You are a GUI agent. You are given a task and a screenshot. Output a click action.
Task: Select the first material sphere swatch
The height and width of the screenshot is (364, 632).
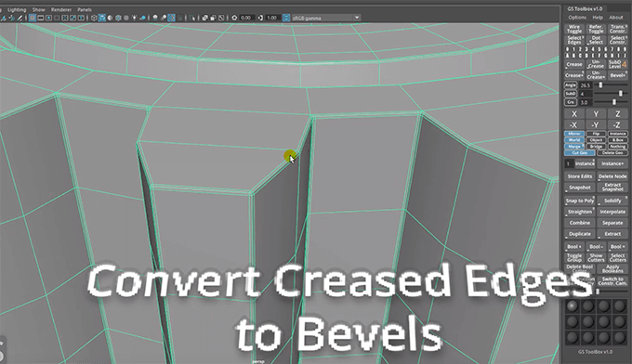(572, 306)
